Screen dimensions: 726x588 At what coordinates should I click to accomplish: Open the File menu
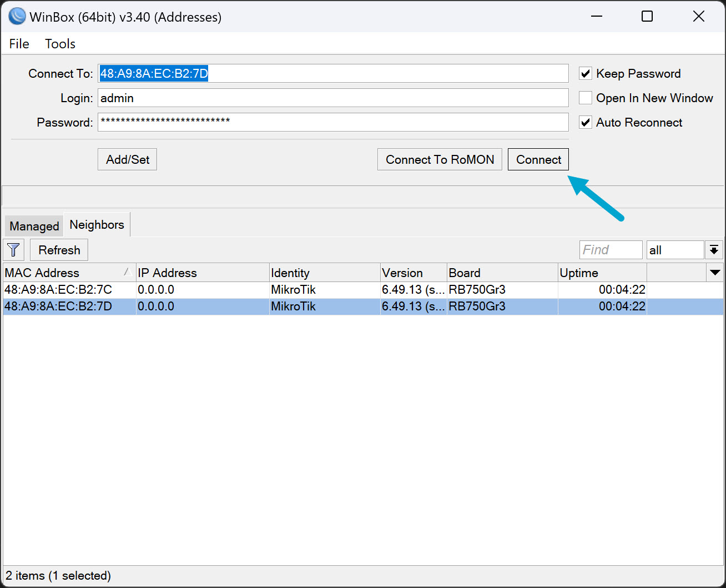tap(18, 44)
